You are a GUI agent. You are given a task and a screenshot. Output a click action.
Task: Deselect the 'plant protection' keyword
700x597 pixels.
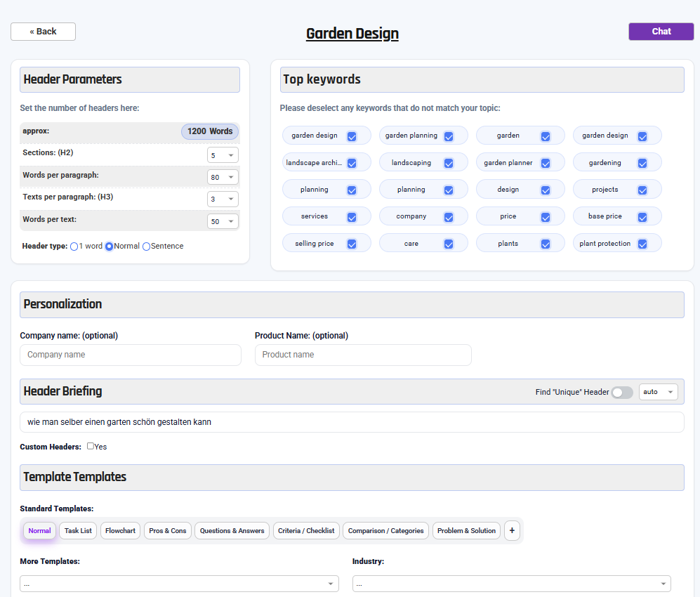click(x=642, y=244)
